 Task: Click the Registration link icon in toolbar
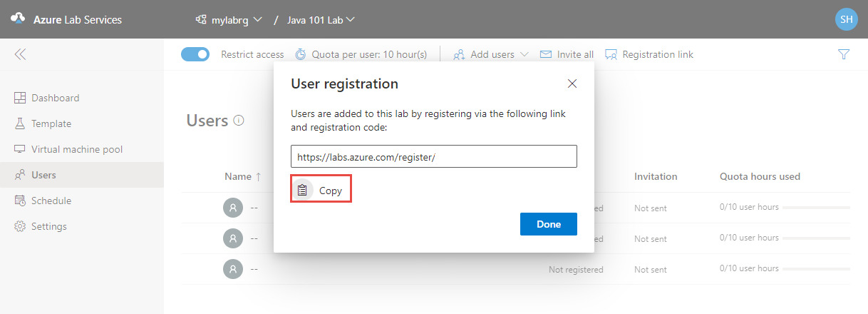click(611, 54)
